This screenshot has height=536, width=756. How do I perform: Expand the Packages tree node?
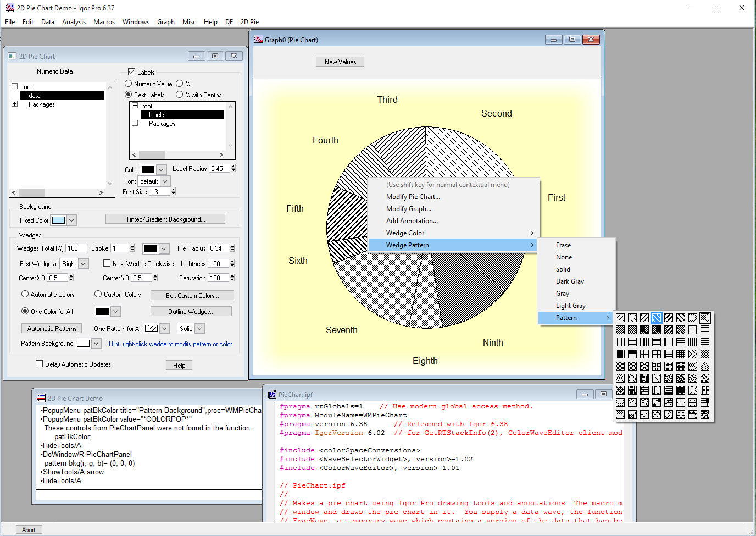14,103
